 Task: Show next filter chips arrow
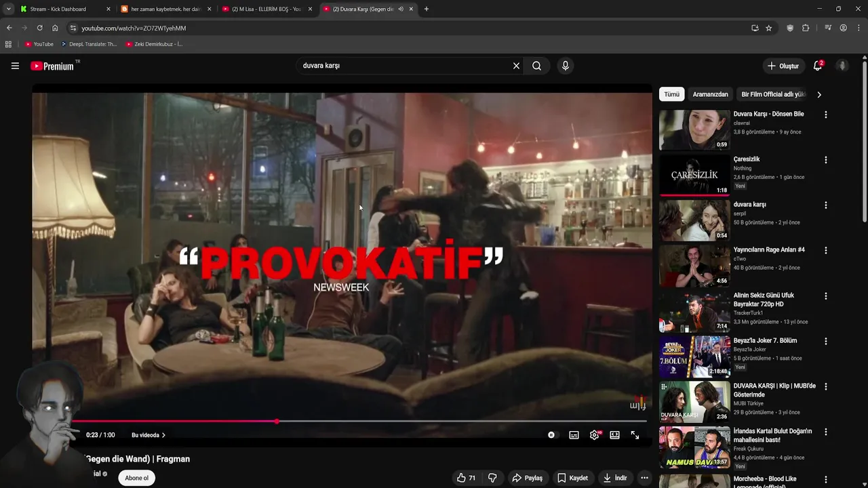818,94
